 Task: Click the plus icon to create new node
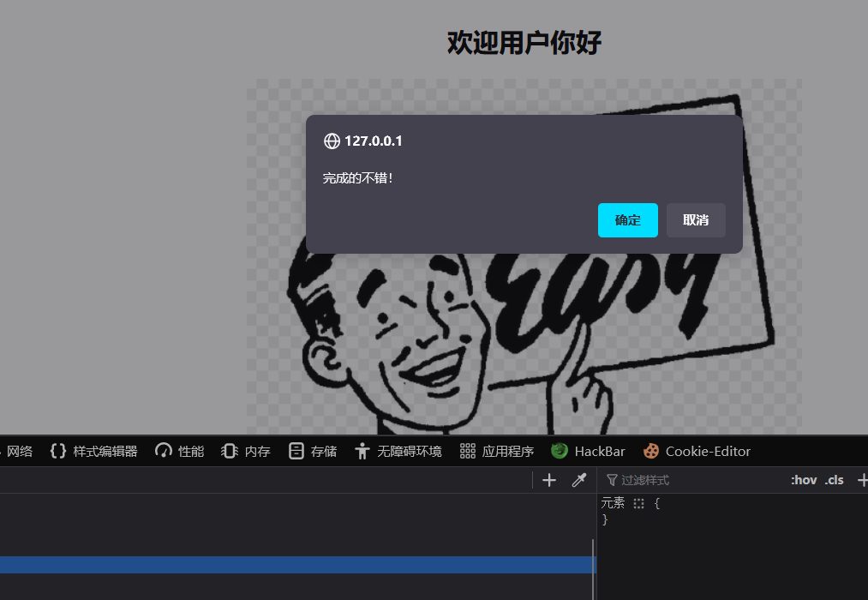(549, 480)
